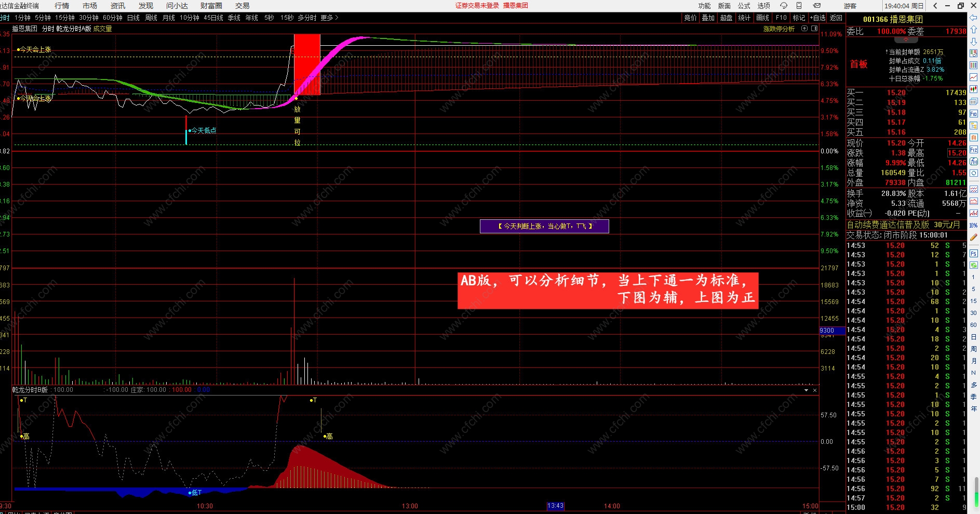Screen dimensions: 980x514
Task: Select the 季 quarterly period in right sidebar
Action: coord(974,397)
